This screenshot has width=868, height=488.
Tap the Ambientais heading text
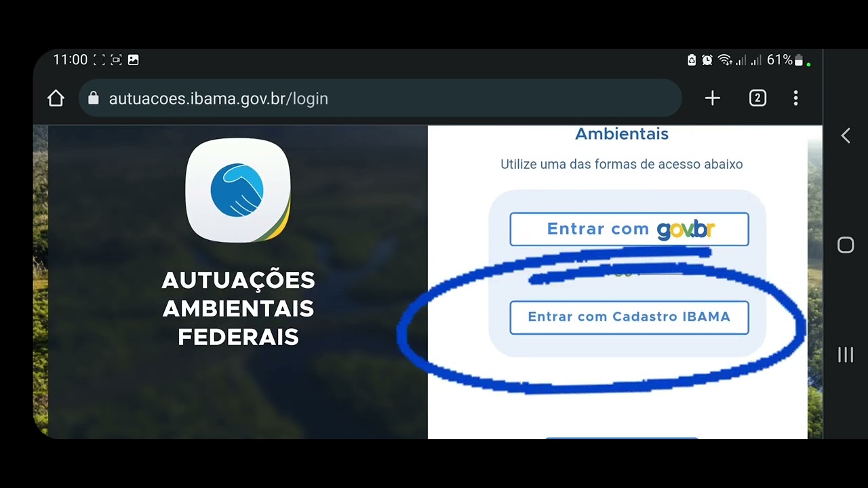(622, 134)
